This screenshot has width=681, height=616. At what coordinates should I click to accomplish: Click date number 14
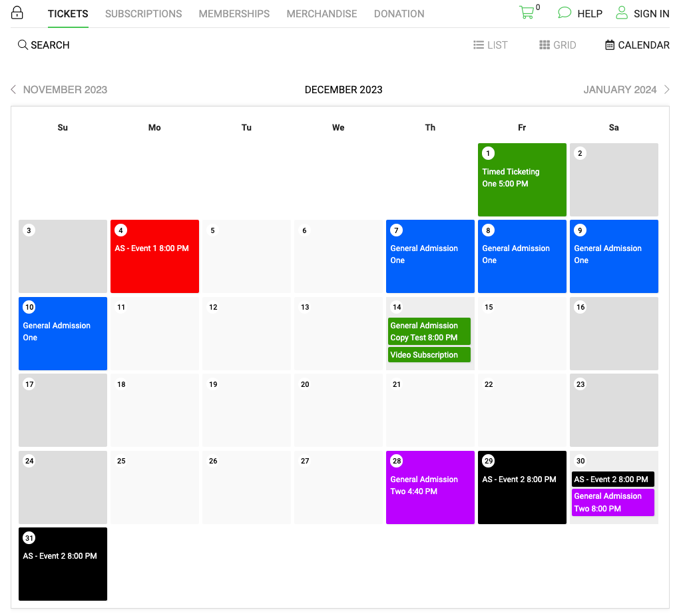point(397,307)
